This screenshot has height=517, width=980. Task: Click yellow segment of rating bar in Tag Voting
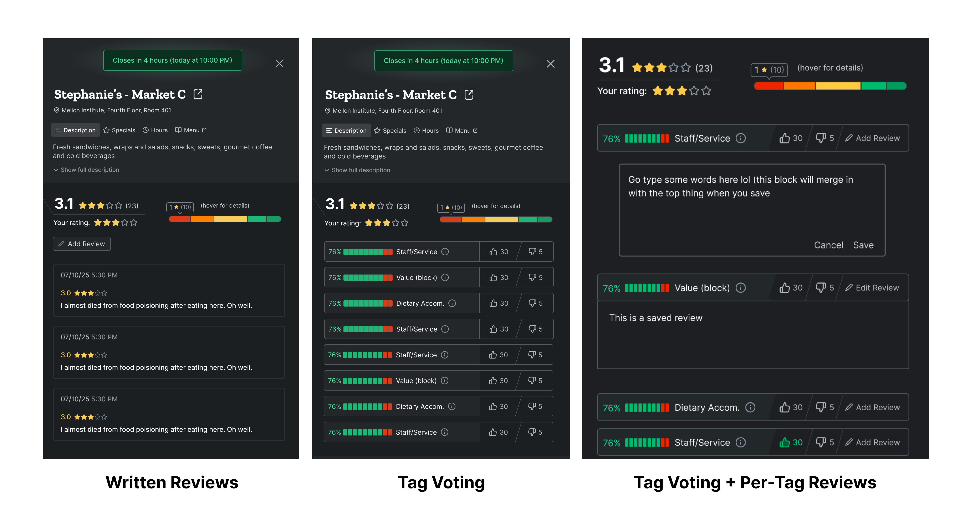coord(501,219)
